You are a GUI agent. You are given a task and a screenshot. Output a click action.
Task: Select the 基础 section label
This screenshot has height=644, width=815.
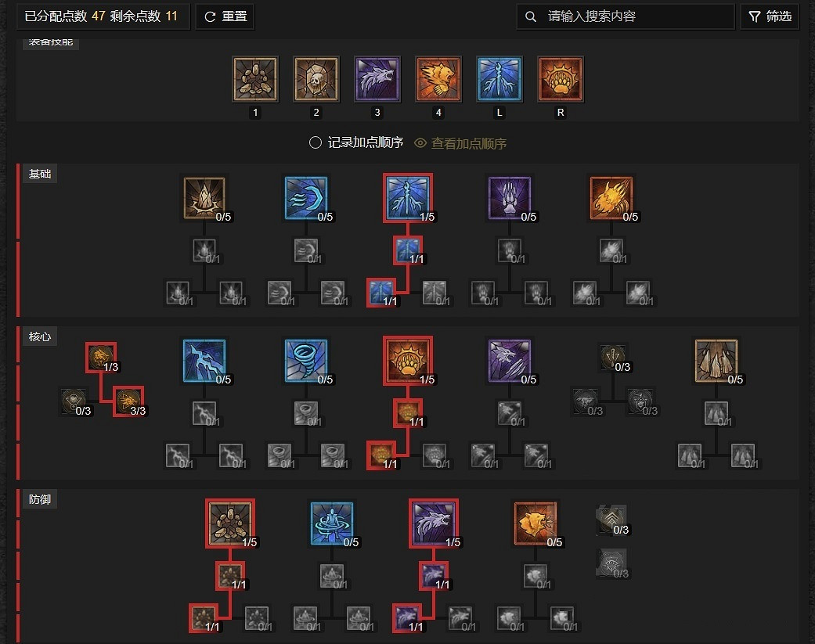click(x=39, y=174)
